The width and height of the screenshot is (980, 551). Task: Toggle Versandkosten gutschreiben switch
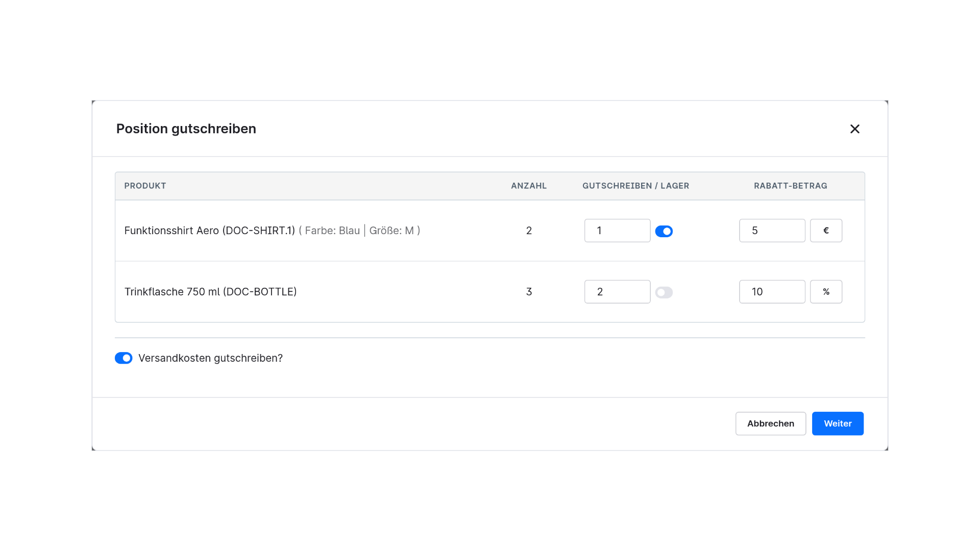(124, 358)
